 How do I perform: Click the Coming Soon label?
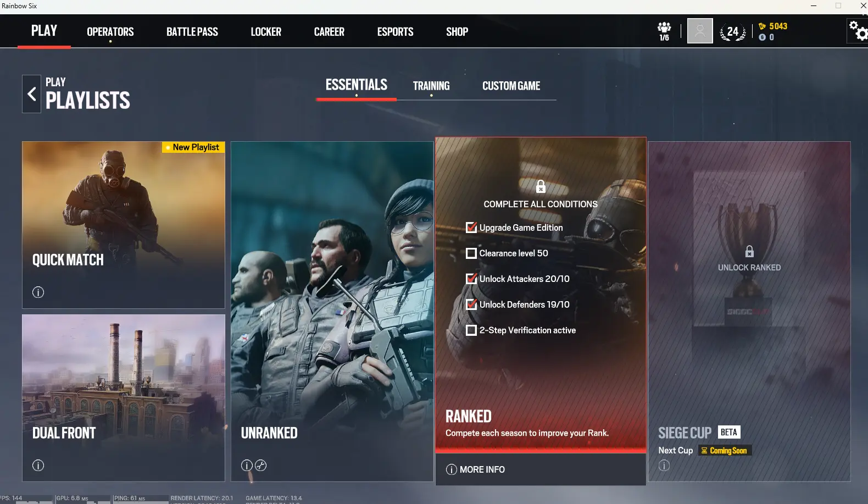coord(725,451)
